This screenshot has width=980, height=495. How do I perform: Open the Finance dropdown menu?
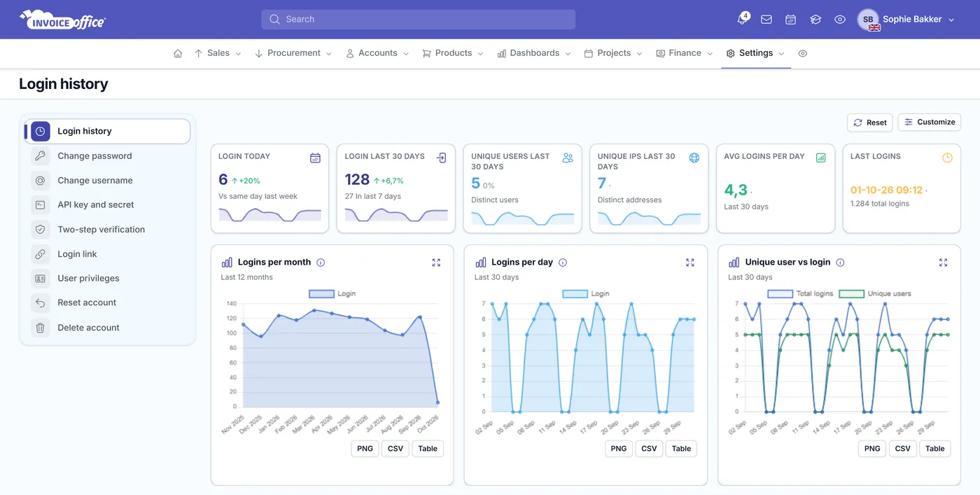click(685, 53)
